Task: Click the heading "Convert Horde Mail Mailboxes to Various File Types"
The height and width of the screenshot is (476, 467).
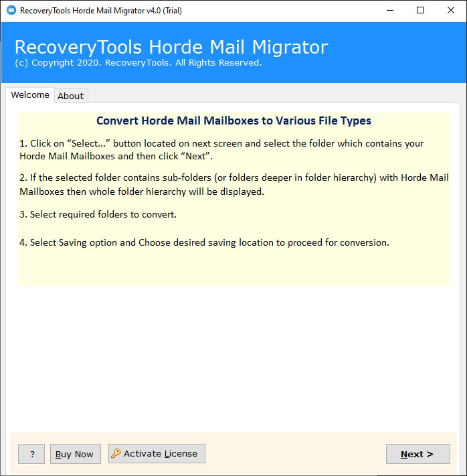Action: (x=233, y=121)
